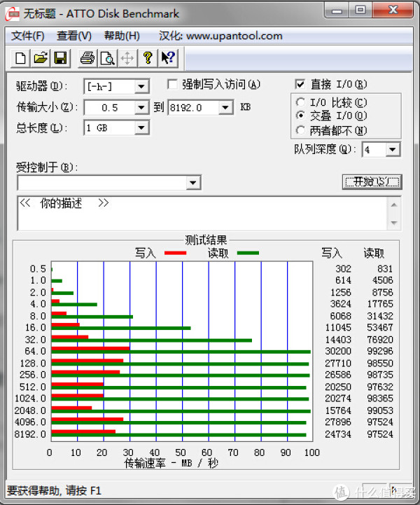Click the read value 76920
This screenshot has height=505, width=420.
380,340
